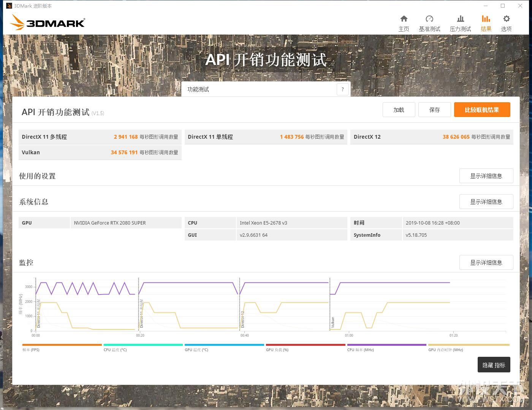Click the 隐藏 指标 button

pos(494,365)
